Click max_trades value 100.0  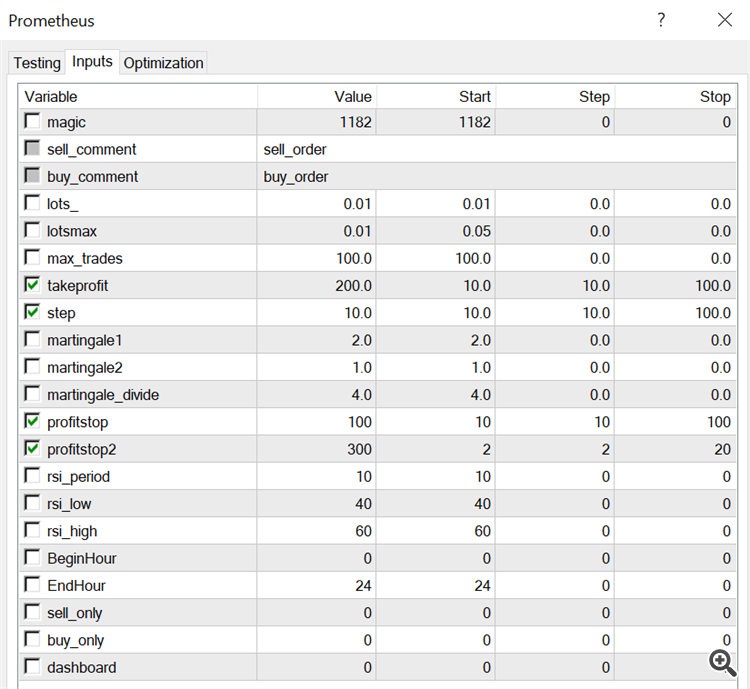[x=353, y=259]
